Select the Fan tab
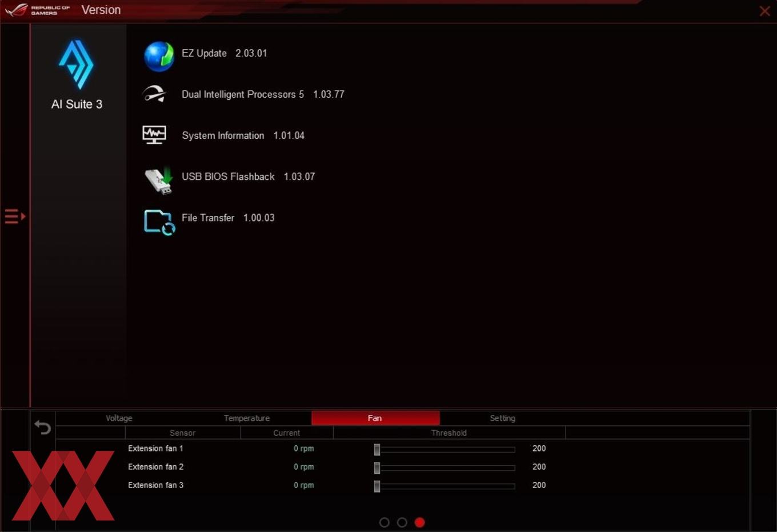Screen dimensions: 777x532 375,418
